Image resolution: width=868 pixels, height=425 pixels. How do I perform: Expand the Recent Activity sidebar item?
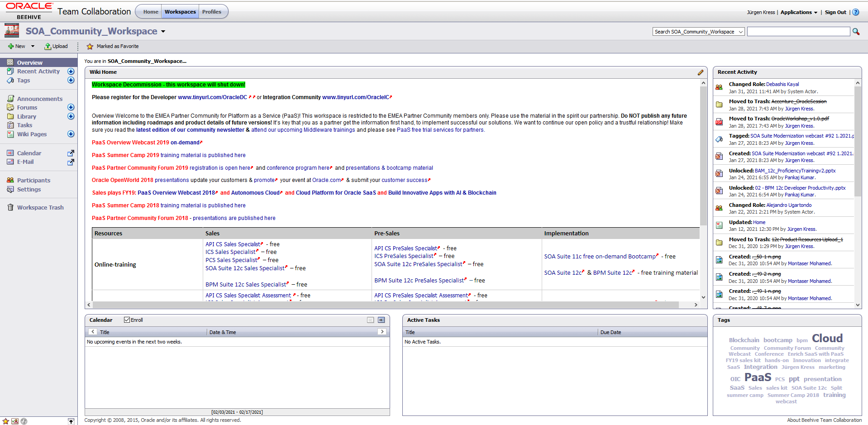(x=71, y=72)
